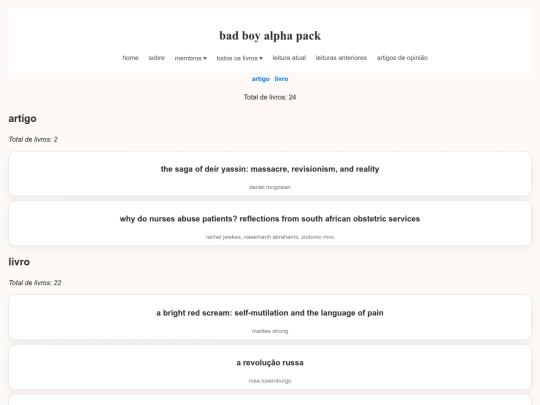Go to artigos de opinião
The width and height of the screenshot is (540, 405).
(402, 58)
